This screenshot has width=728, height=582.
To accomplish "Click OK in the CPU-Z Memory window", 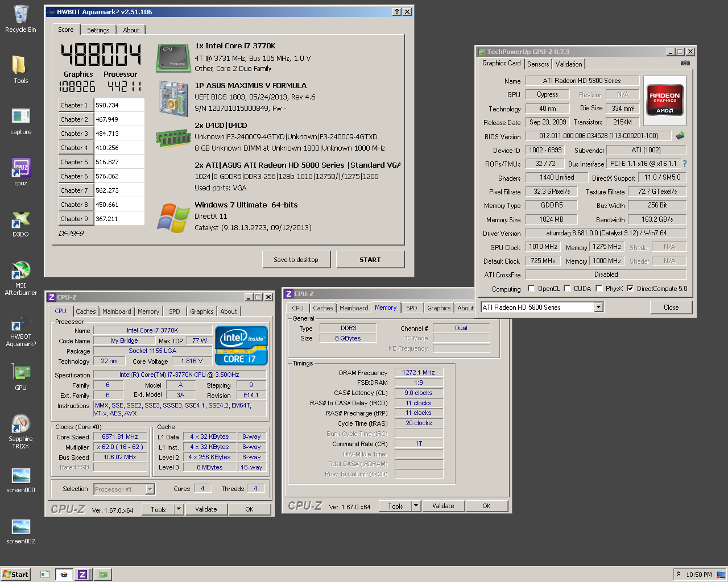I will (486, 506).
